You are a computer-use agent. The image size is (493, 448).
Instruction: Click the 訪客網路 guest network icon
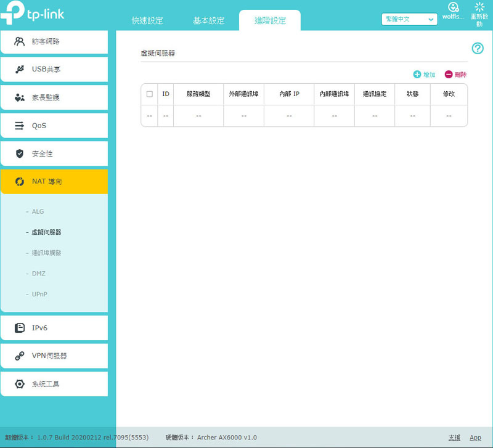click(x=20, y=41)
